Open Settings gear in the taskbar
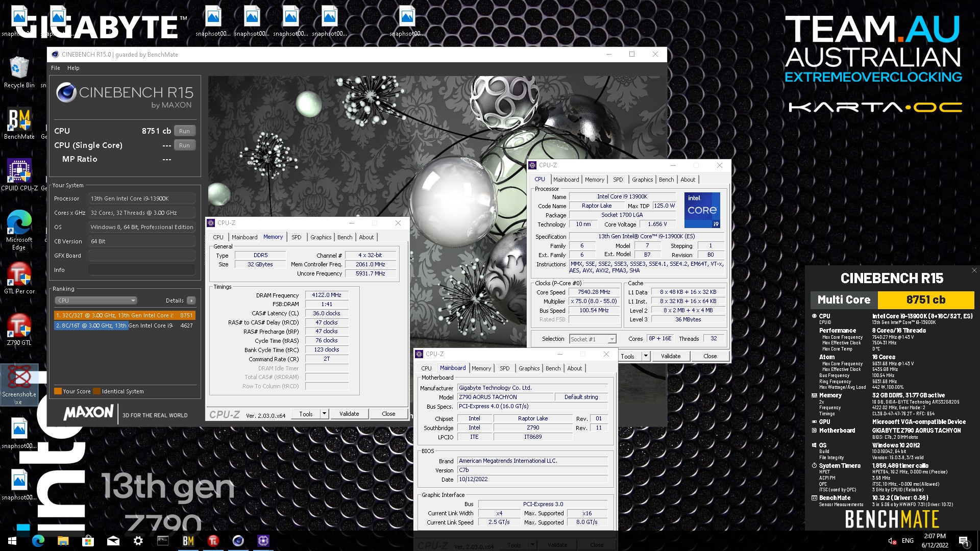The height and width of the screenshot is (551, 980). pos(138,541)
